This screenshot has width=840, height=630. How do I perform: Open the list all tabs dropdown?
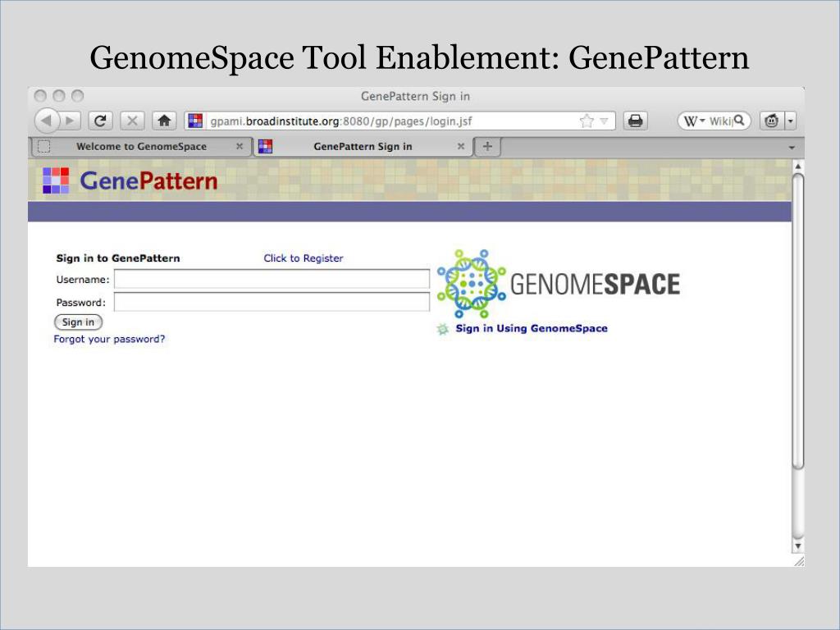(792, 148)
